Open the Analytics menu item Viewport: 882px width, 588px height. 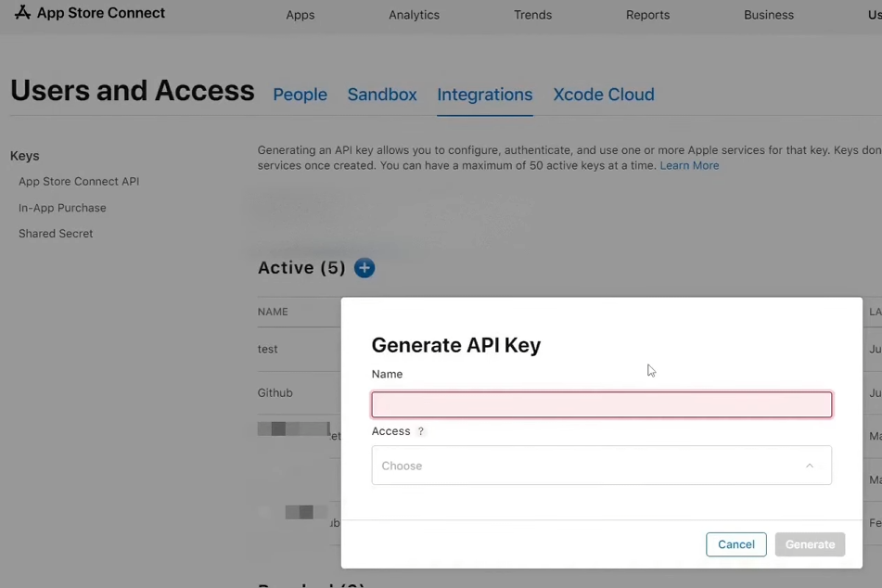tap(414, 15)
